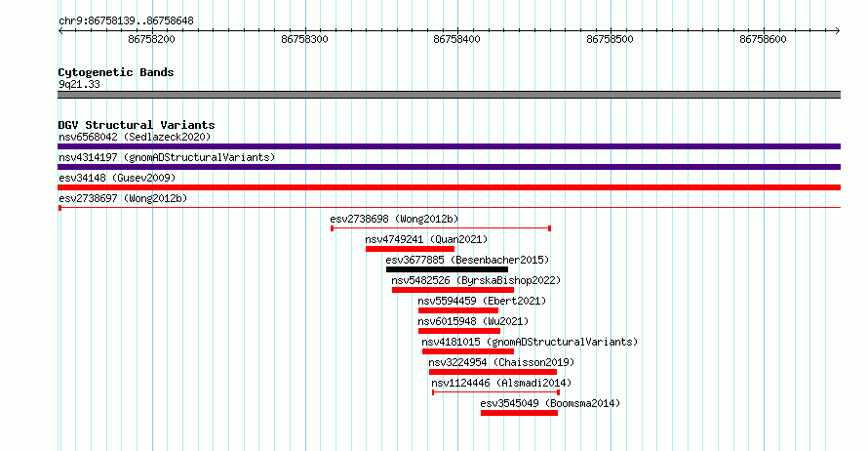
Task: Click ruler position 86758400
Action: 456,39
